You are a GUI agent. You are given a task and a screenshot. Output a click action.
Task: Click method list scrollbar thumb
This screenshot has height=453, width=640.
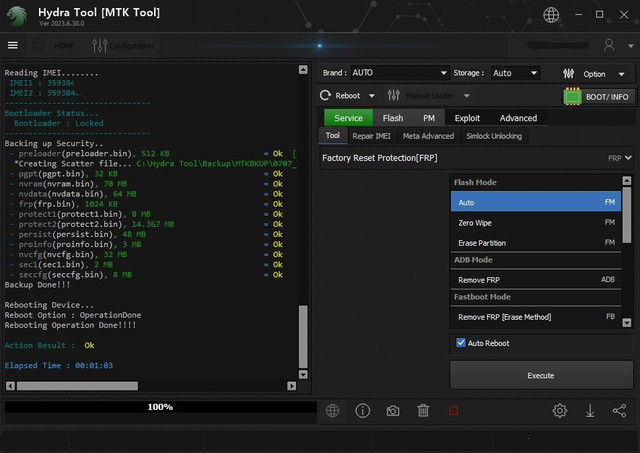(x=627, y=215)
